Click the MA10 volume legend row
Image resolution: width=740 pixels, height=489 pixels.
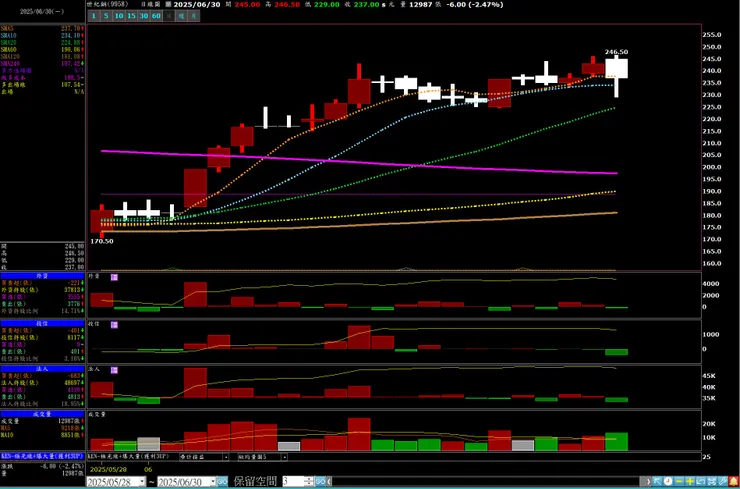coord(42,435)
